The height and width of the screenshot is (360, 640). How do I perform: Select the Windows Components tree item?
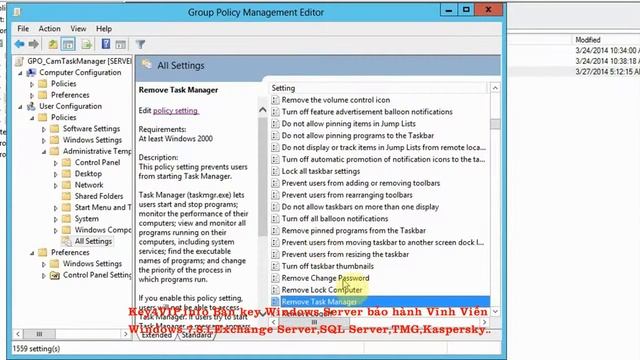coord(103,230)
